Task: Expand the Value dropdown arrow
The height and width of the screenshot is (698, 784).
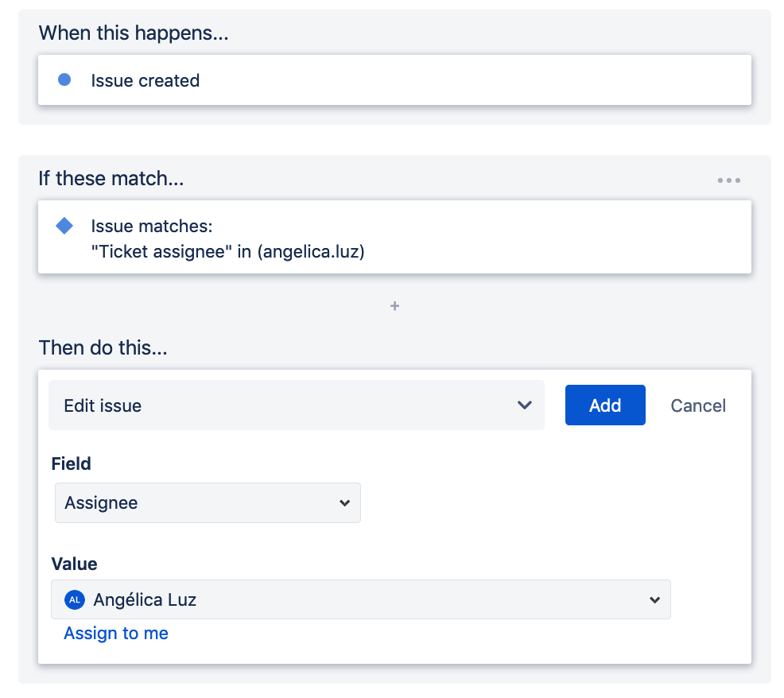Action: pos(654,600)
